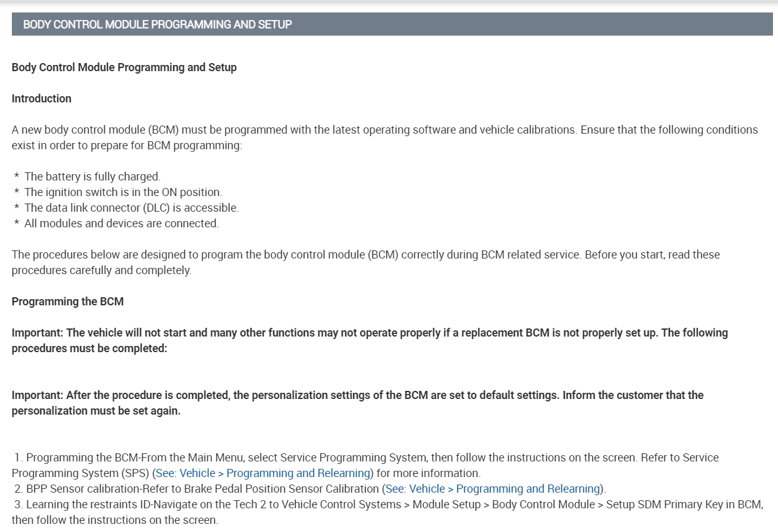
Task: Click the Important note about personalization settings
Action: (357, 403)
